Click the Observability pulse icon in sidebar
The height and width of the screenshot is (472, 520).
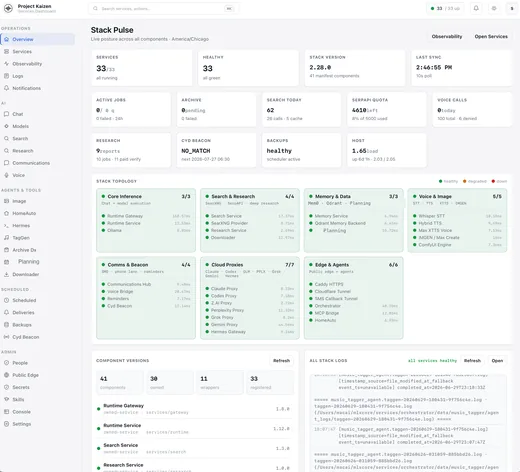tap(6, 64)
